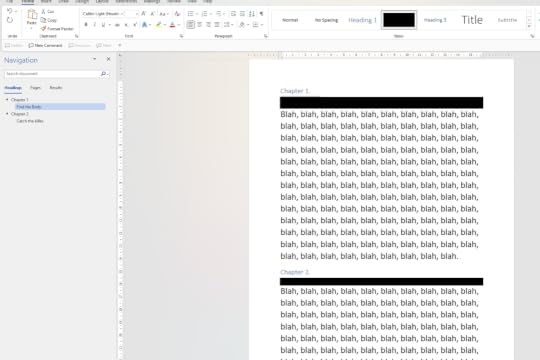The image size is (540, 360).
Task: Click the search magnifier in Navigation pane
Action: (x=103, y=74)
